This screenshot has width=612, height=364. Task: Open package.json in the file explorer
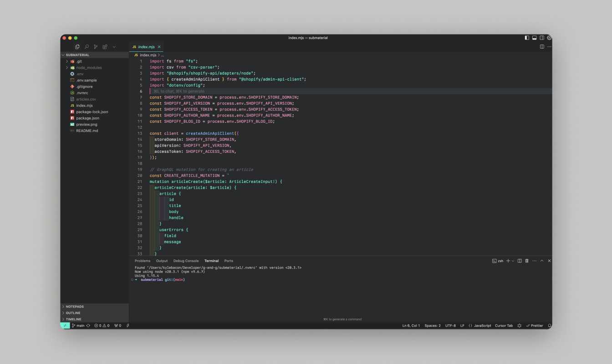coord(87,118)
